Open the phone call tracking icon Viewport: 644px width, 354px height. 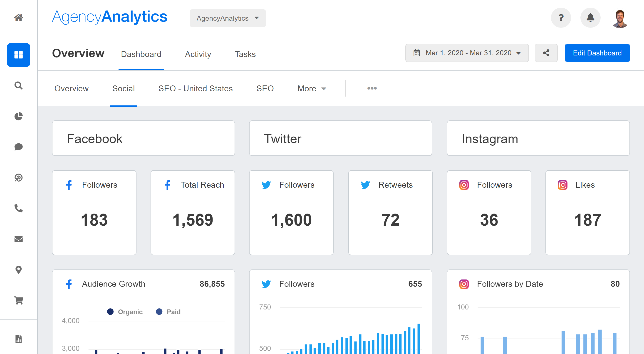[18, 208]
